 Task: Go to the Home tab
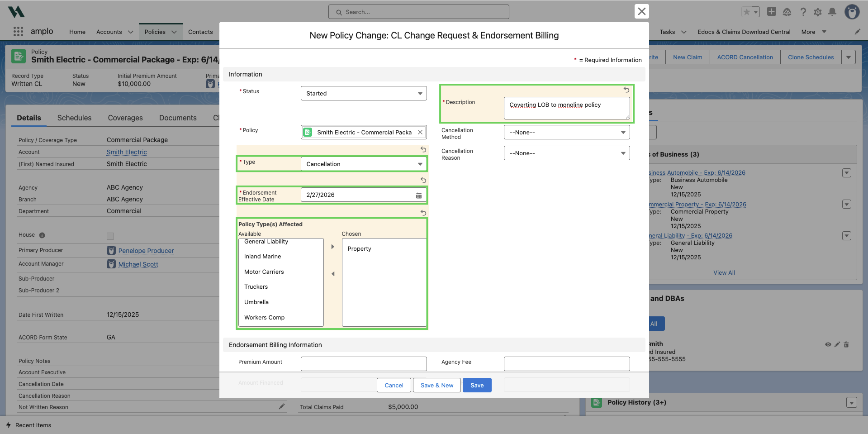77,32
